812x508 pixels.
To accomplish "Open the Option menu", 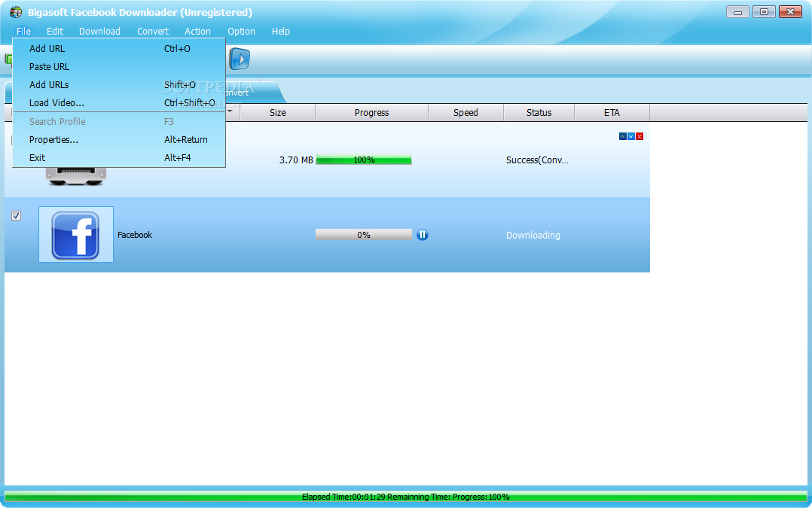I will click(x=241, y=31).
